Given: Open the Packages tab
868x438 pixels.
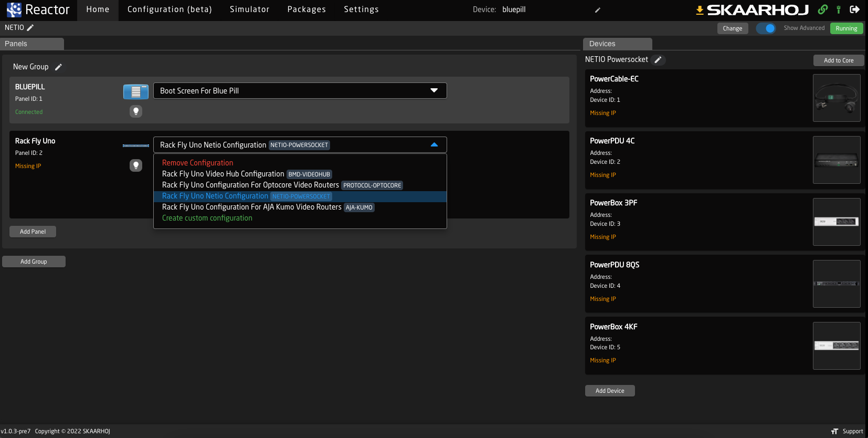Looking at the screenshot, I should tap(306, 9).
